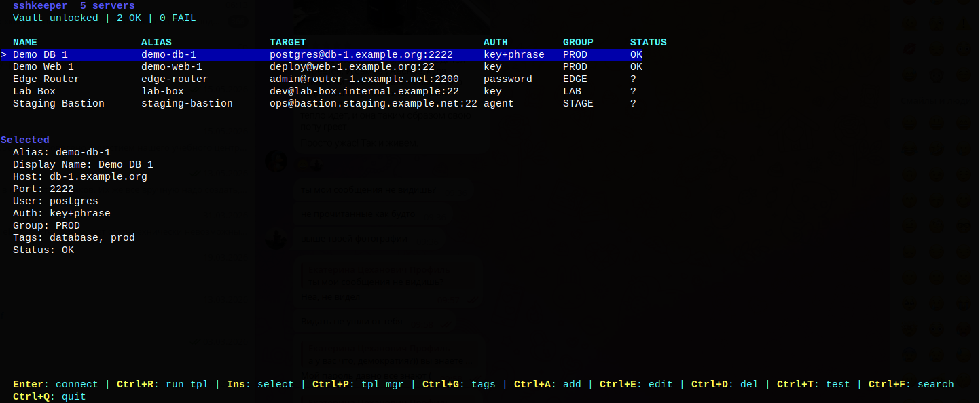
Task: Click the sshkeeper title text
Action: 40,5
